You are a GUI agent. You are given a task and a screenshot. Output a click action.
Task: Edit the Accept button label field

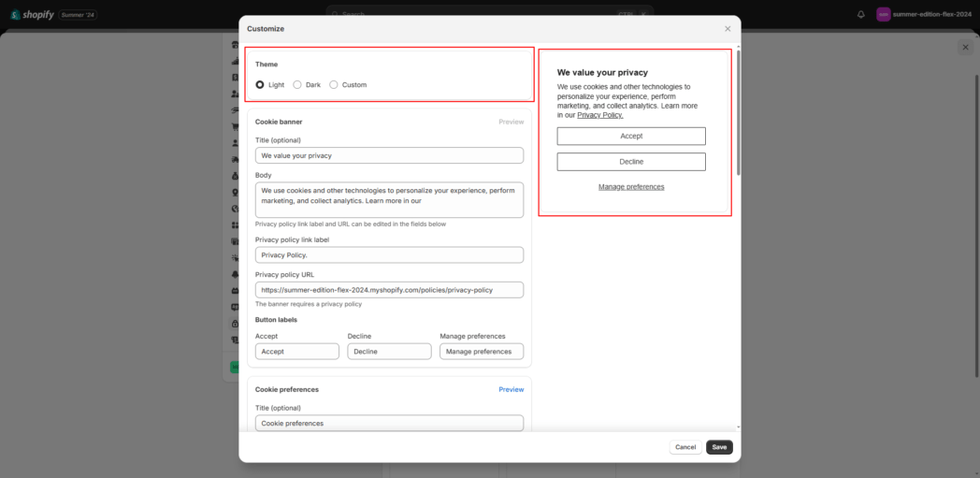(x=296, y=351)
